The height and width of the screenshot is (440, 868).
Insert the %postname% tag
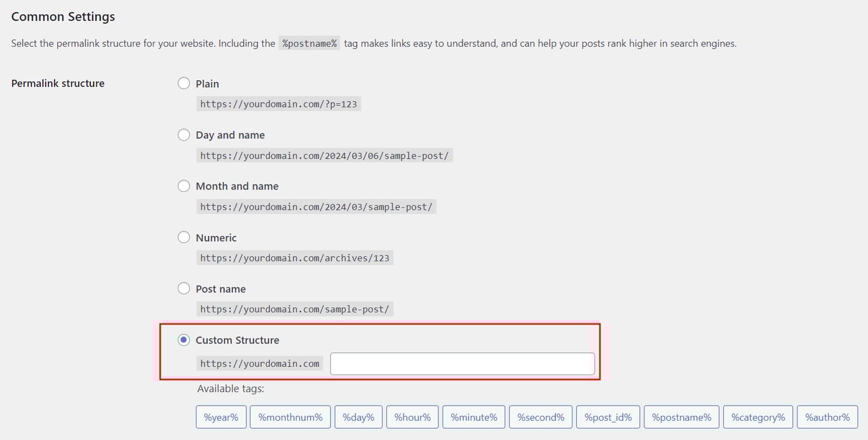point(681,417)
